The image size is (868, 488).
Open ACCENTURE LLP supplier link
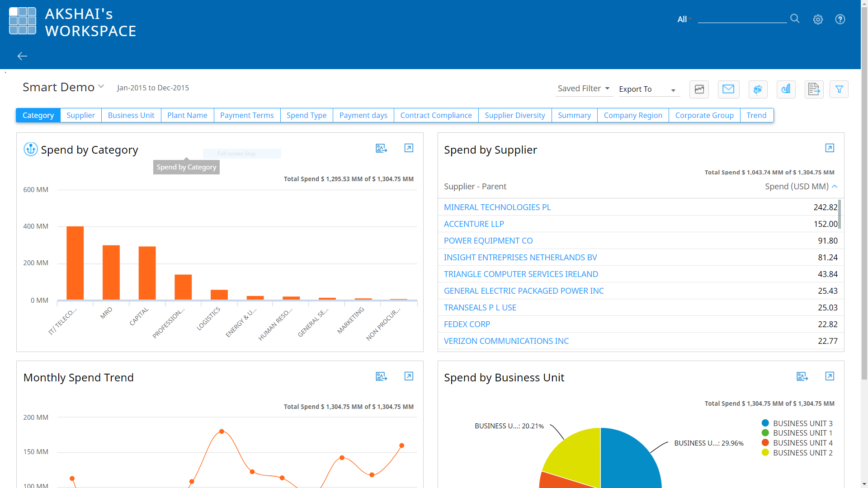click(474, 224)
